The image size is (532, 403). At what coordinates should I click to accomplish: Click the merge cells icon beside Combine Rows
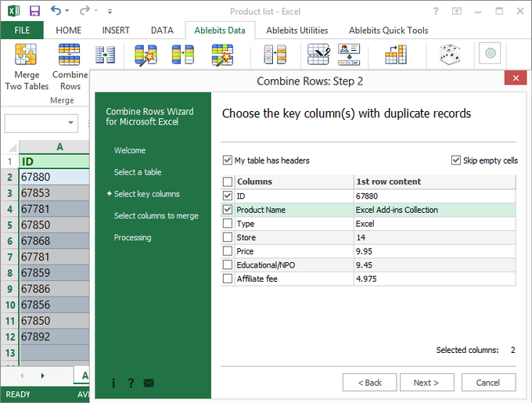105,55
